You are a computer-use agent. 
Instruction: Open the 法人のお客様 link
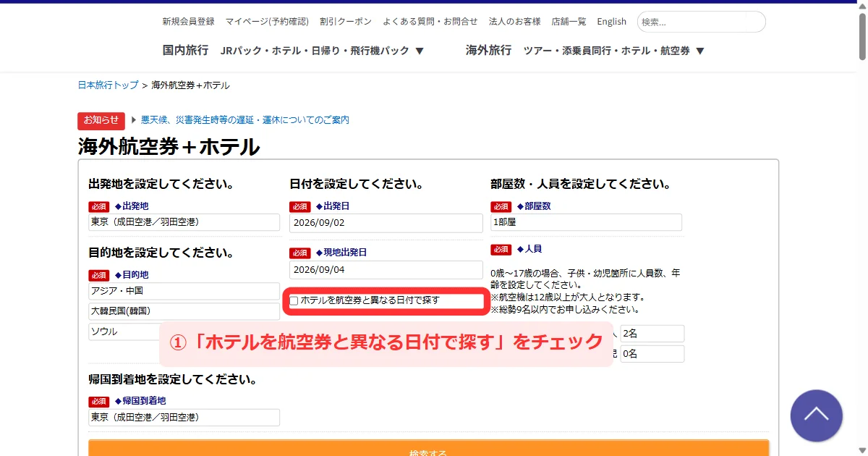514,22
